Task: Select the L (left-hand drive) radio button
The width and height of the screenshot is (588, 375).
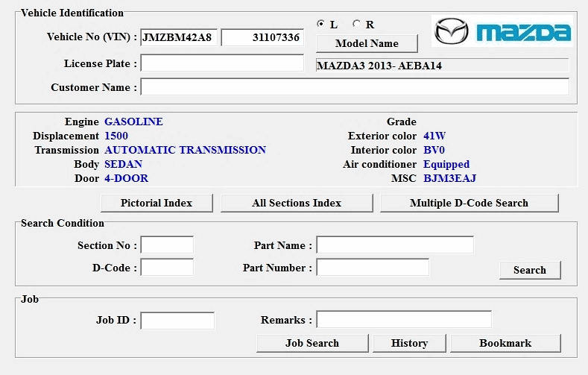Action: pyautogui.click(x=320, y=24)
